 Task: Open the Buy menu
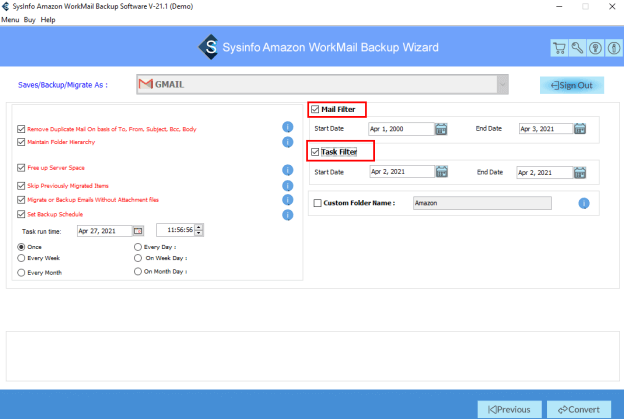tap(29, 19)
